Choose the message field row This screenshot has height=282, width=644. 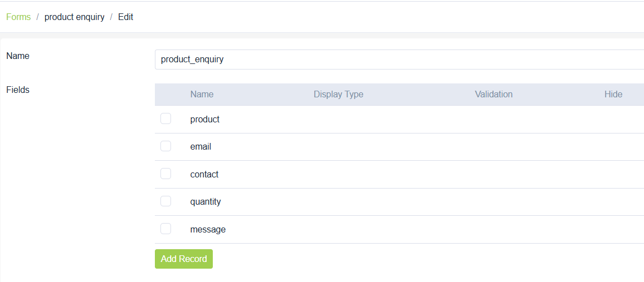coord(208,229)
